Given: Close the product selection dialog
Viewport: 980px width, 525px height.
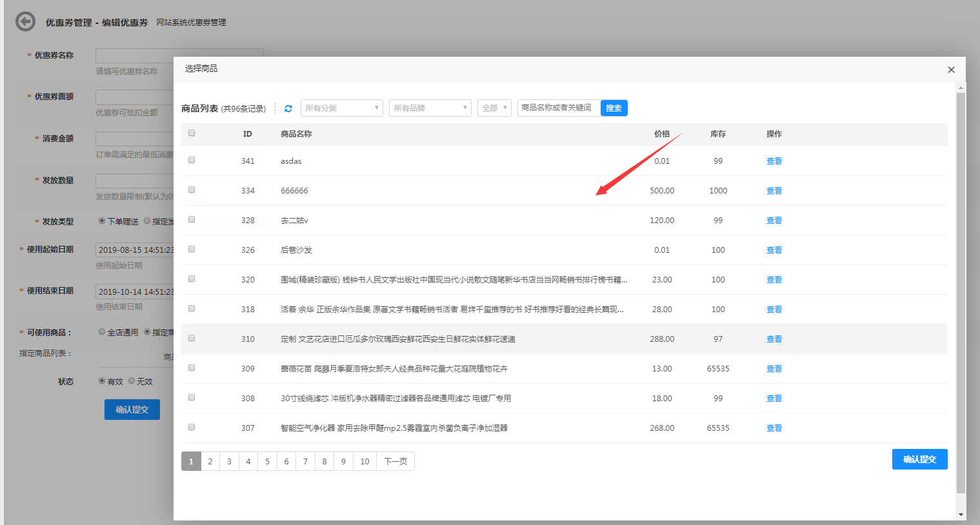Looking at the screenshot, I should point(951,70).
